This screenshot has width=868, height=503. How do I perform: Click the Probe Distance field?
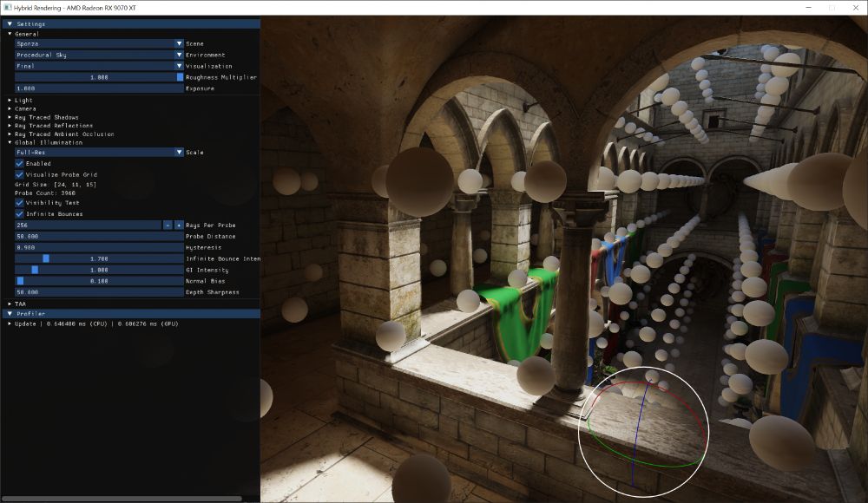99,236
